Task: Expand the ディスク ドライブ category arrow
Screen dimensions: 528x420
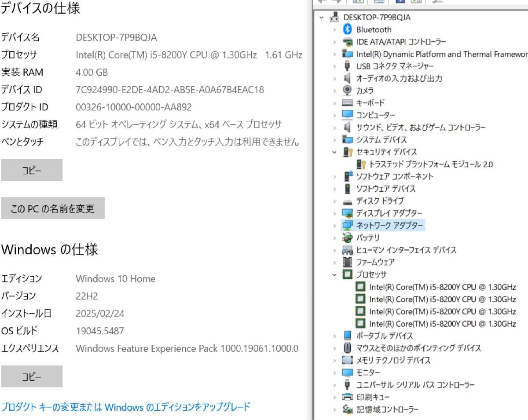Action: [x=335, y=201]
